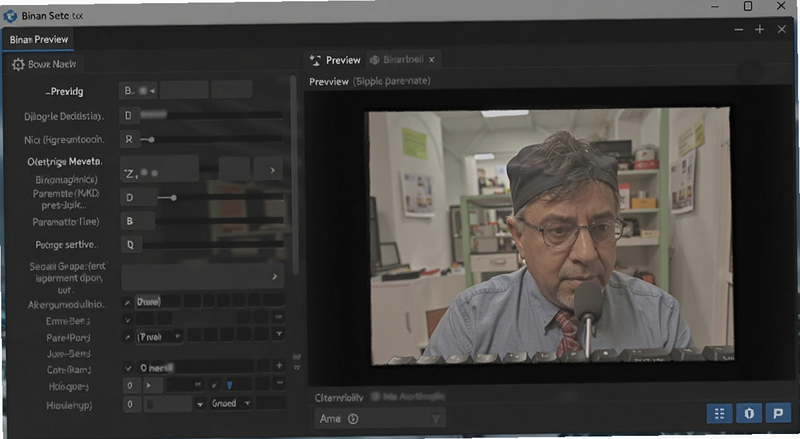Expand the chevron in Olettnigs Meveta row
Viewport: 800px width, 439px height.
pos(272,170)
